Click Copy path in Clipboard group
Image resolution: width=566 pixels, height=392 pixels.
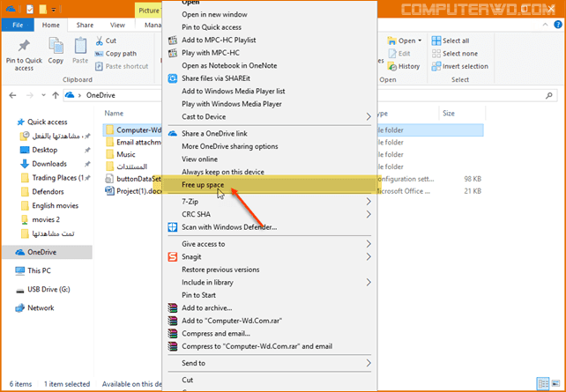(x=115, y=54)
